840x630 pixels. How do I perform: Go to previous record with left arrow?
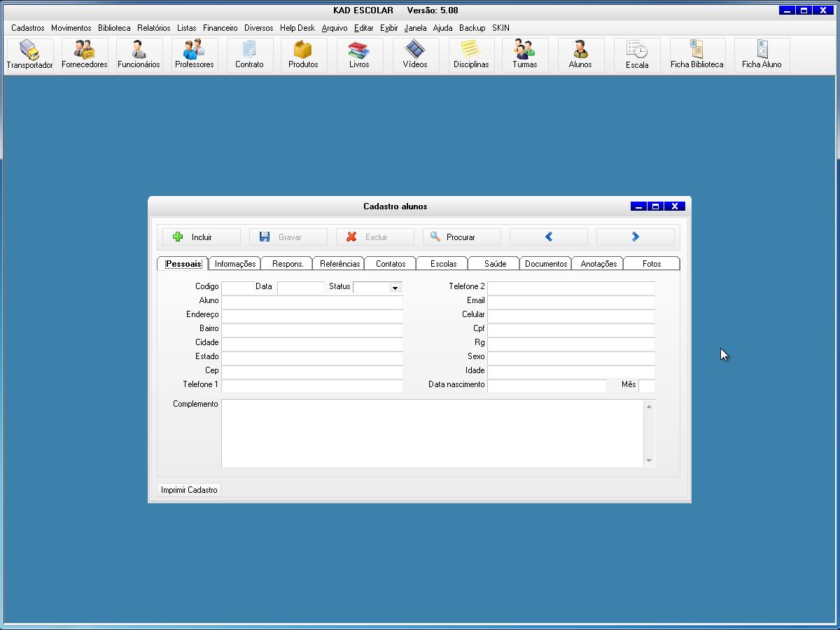tap(549, 237)
